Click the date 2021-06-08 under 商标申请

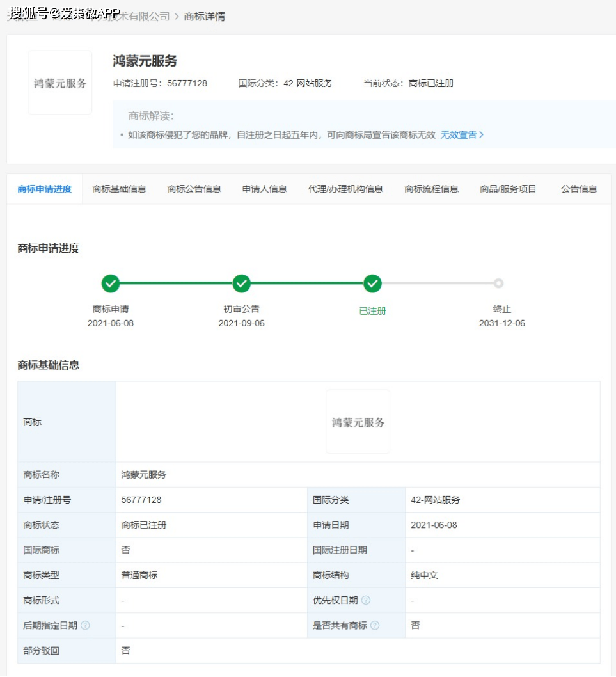point(111,323)
